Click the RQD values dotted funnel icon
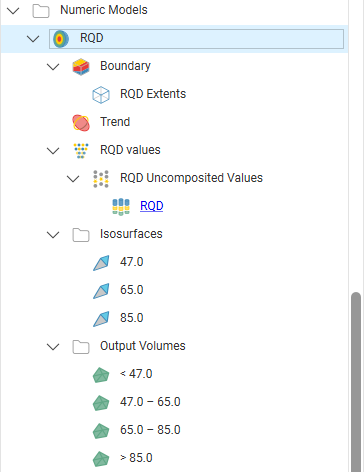This screenshot has height=472, width=364. (x=81, y=151)
